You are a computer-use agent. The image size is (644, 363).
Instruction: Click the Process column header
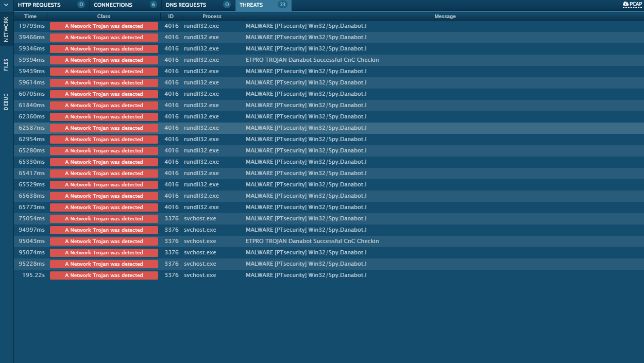tap(212, 16)
